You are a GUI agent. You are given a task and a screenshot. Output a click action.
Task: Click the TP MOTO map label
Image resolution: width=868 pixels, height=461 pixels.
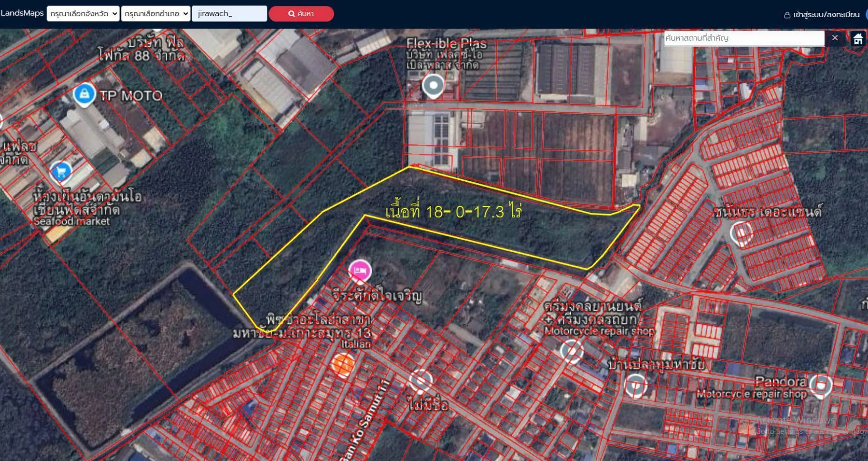pyautogui.click(x=131, y=96)
